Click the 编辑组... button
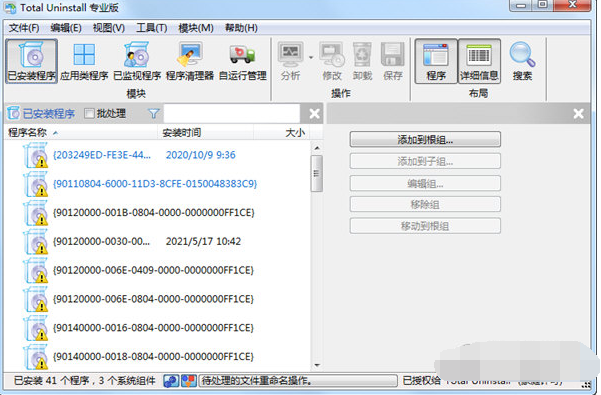The width and height of the screenshot is (601, 395). click(x=425, y=183)
